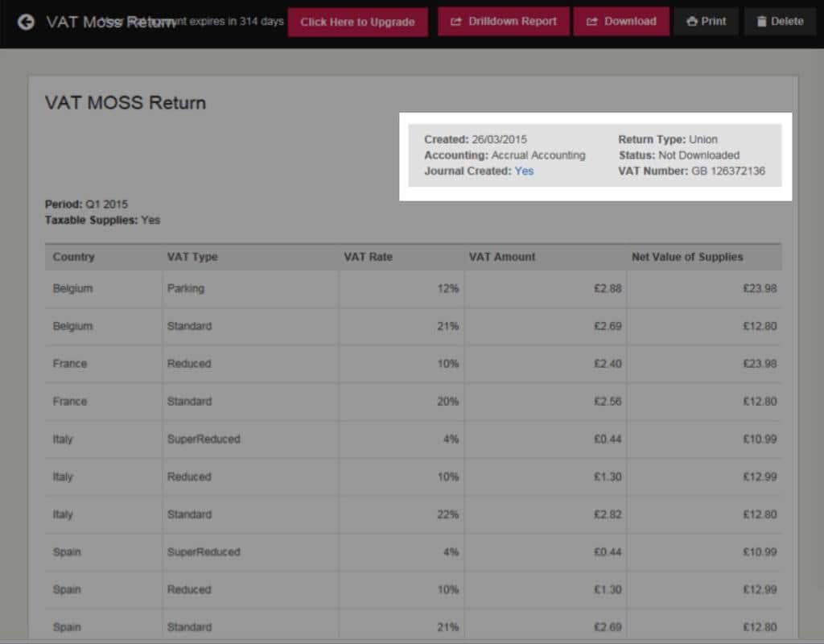Open the Journal Created 'Yes' link
824x644 pixels.
pyautogui.click(x=524, y=171)
